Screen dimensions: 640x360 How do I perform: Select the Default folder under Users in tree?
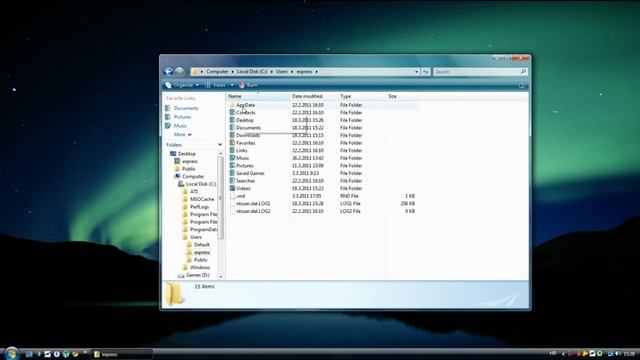202,244
